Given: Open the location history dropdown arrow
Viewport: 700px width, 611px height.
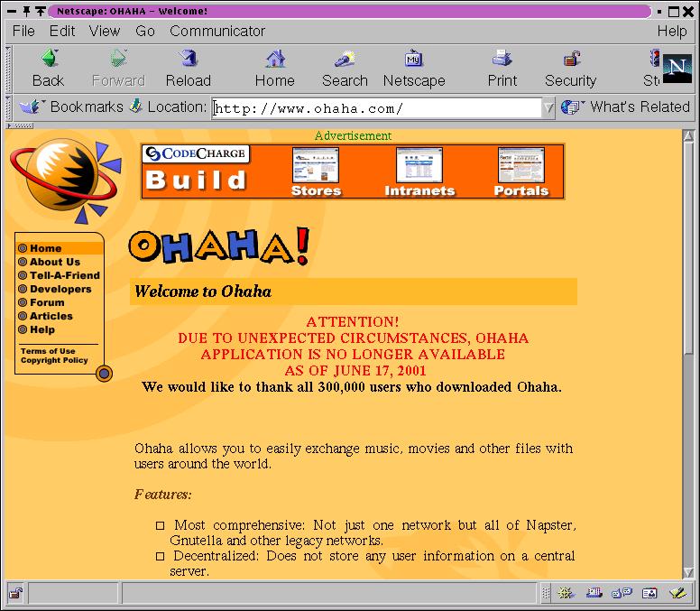Looking at the screenshot, I should 548,107.
